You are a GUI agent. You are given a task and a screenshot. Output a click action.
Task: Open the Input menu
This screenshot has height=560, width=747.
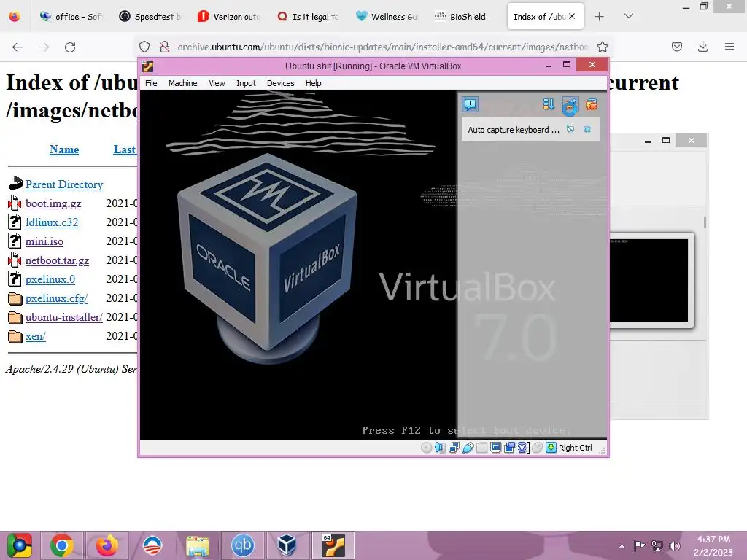coord(246,83)
